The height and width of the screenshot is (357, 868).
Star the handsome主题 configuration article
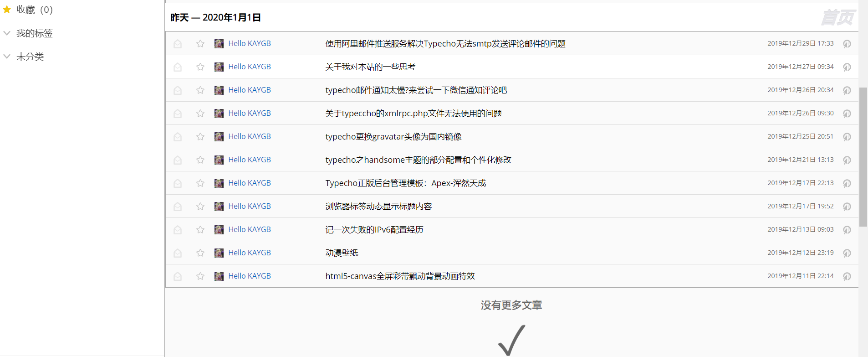[200, 160]
